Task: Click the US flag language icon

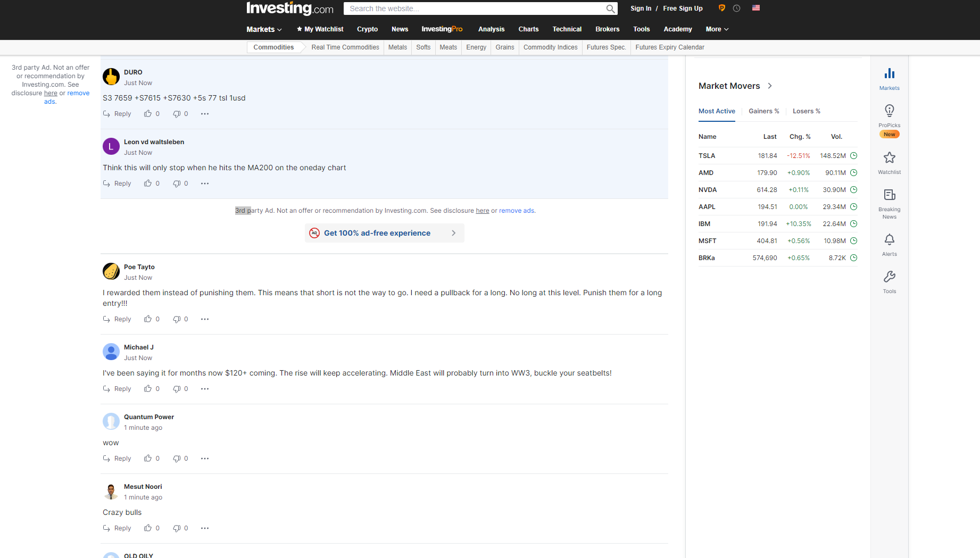Action: tap(755, 8)
